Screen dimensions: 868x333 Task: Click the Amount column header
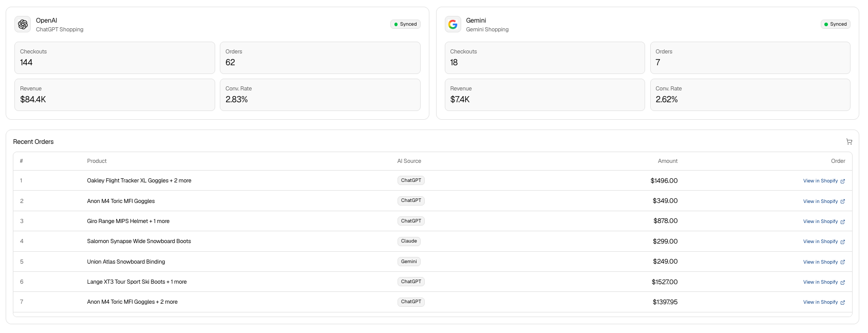[x=668, y=161]
